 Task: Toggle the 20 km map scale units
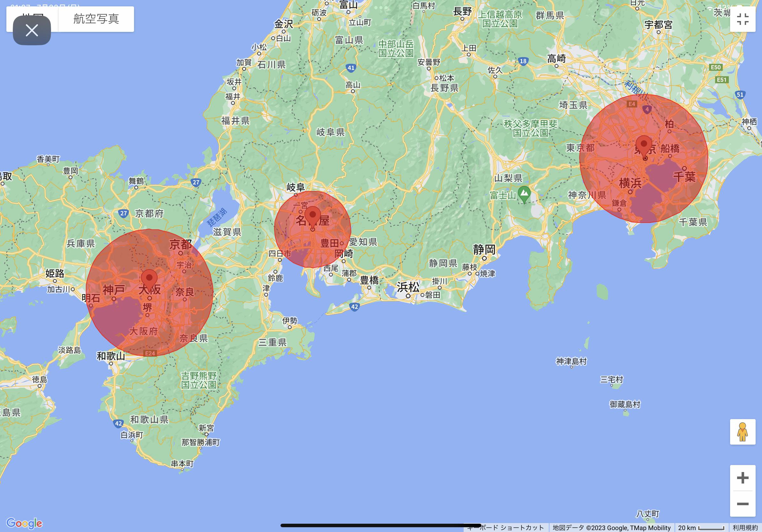click(701, 528)
